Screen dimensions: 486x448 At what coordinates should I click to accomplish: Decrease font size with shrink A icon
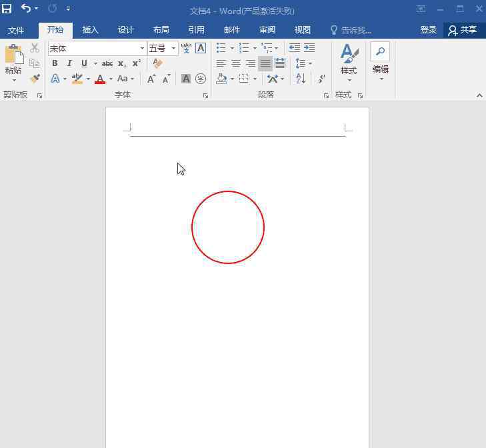tap(167, 79)
